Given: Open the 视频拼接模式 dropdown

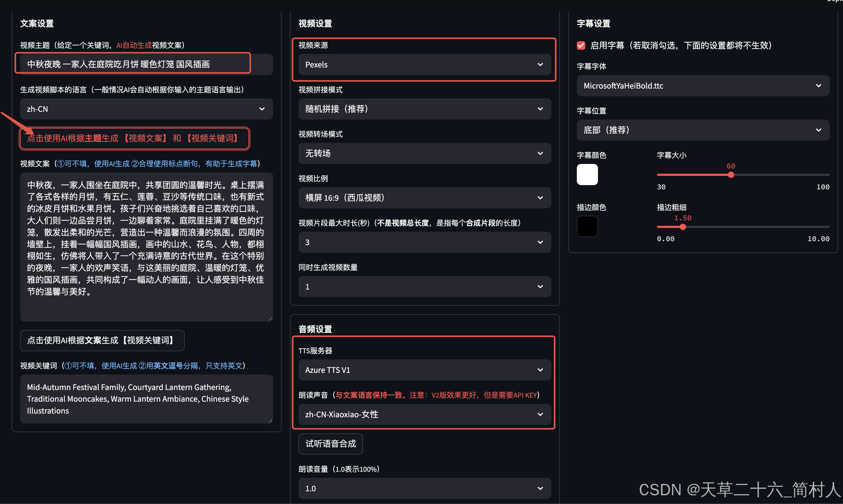Looking at the screenshot, I should 424,109.
